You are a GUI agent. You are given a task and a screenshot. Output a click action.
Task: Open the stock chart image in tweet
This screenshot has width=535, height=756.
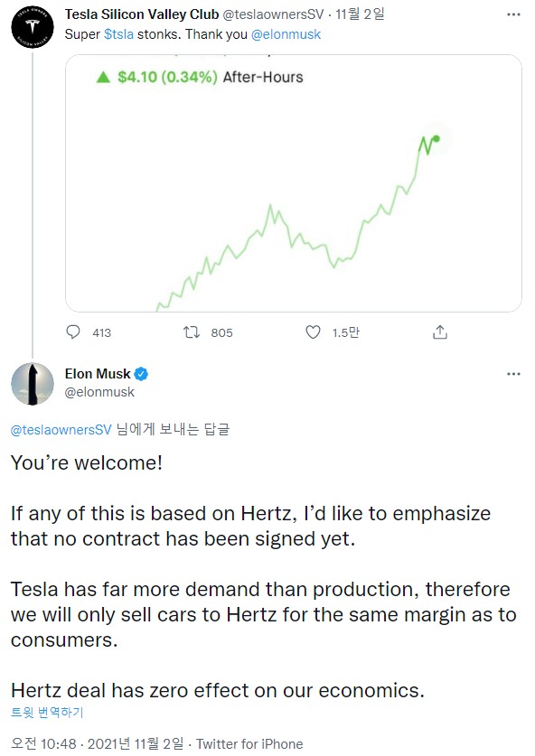click(294, 183)
